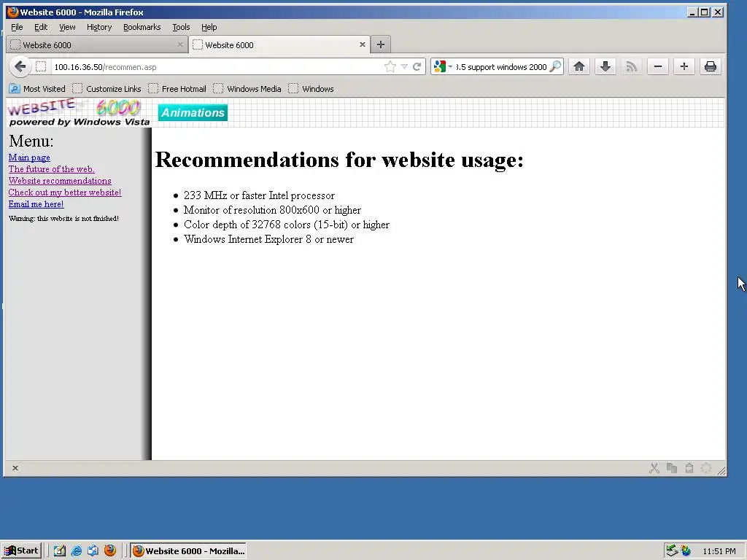Bookmark this page with the star icon

[x=390, y=66]
